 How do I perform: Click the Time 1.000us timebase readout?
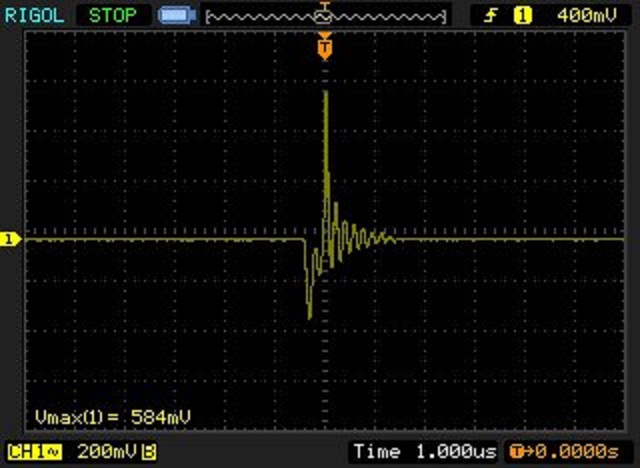pyautogui.click(x=425, y=452)
